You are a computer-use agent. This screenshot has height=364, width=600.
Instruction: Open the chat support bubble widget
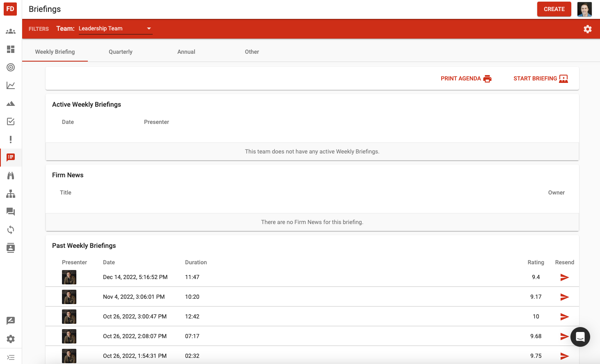pyautogui.click(x=580, y=337)
